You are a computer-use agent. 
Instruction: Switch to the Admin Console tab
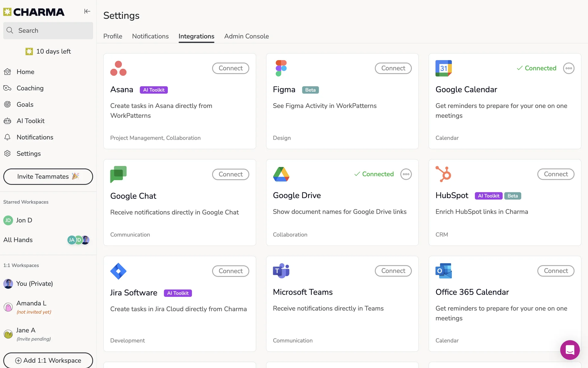point(246,36)
